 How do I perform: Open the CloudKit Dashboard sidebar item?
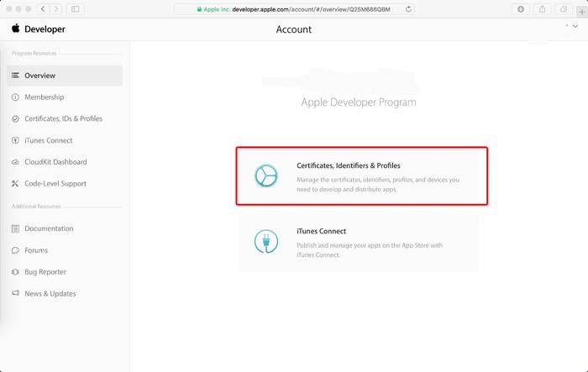click(x=55, y=162)
